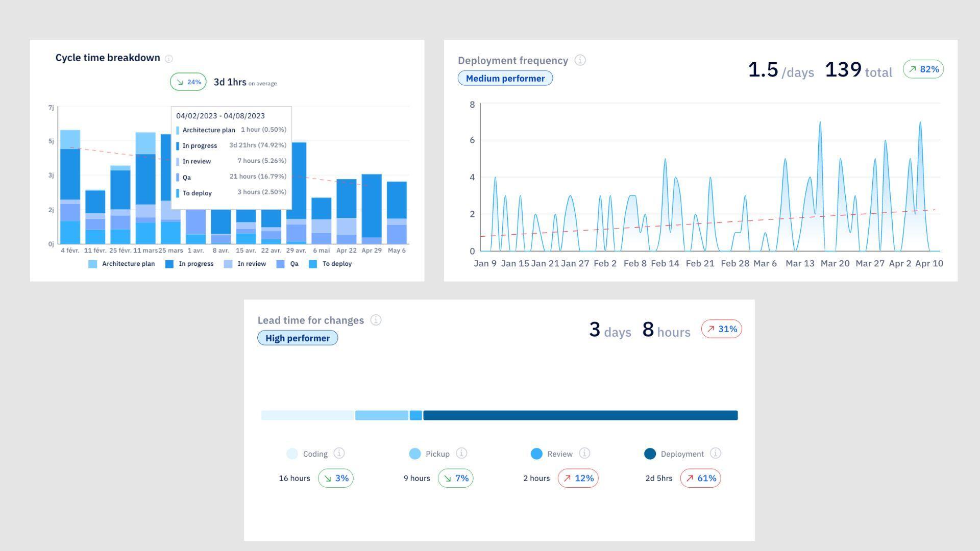Screen dimensions: 980x551
Task: Select the small Review segment of lead time bar
Action: (416, 415)
